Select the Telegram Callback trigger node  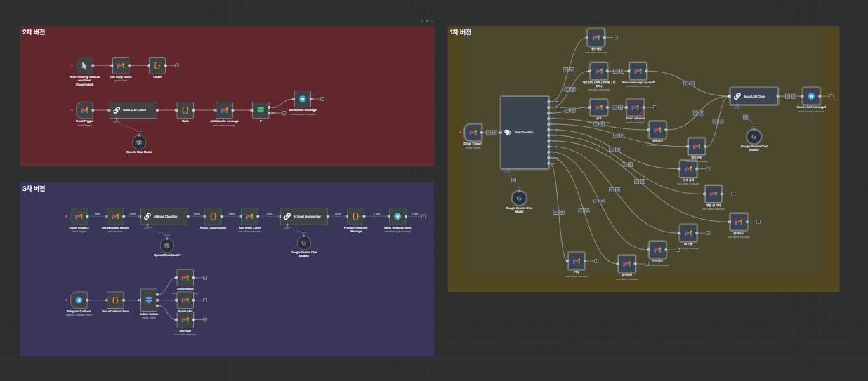pyautogui.click(x=79, y=300)
